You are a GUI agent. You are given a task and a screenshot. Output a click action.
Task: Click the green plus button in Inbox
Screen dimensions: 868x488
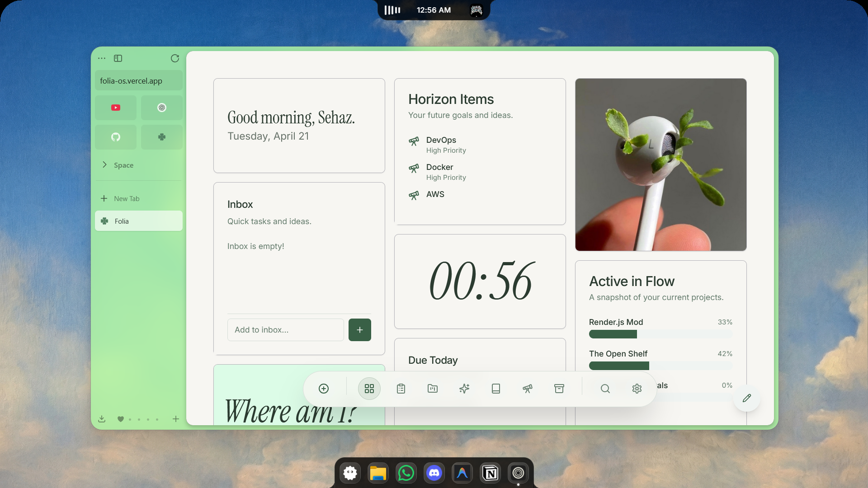[x=360, y=330]
